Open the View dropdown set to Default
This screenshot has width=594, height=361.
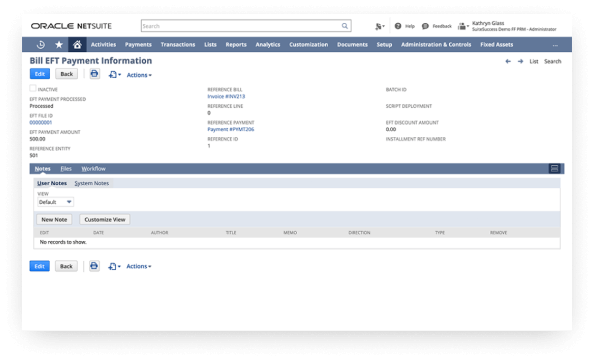click(55, 202)
